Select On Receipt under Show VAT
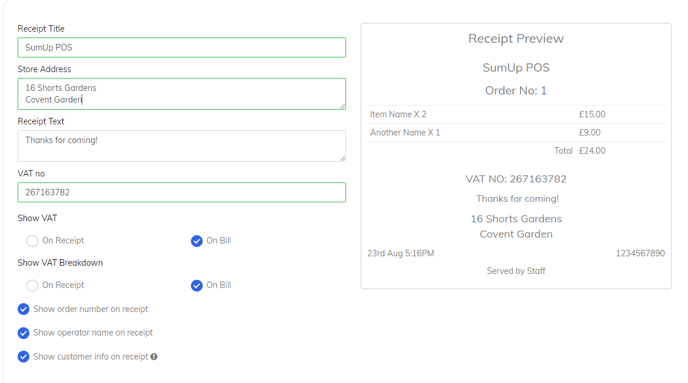 pos(32,241)
